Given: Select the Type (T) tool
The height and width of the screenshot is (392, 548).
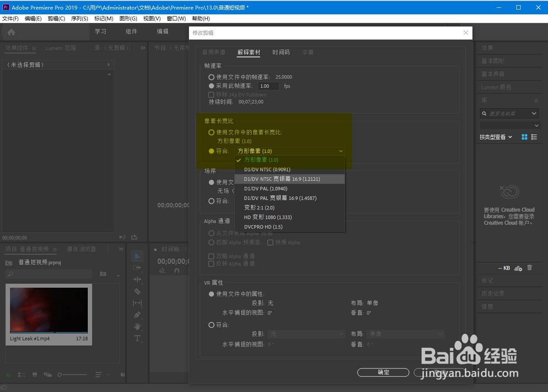Looking at the screenshot, I should click(137, 338).
